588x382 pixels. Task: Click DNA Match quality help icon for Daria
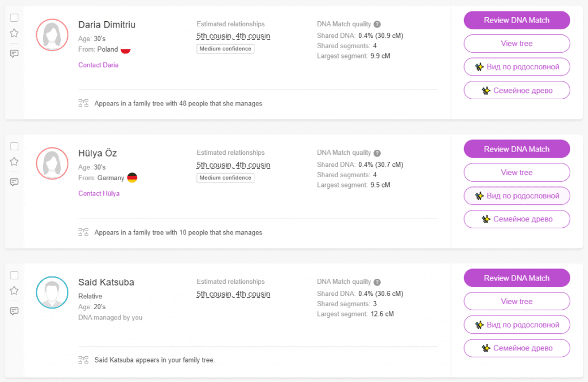coord(377,24)
